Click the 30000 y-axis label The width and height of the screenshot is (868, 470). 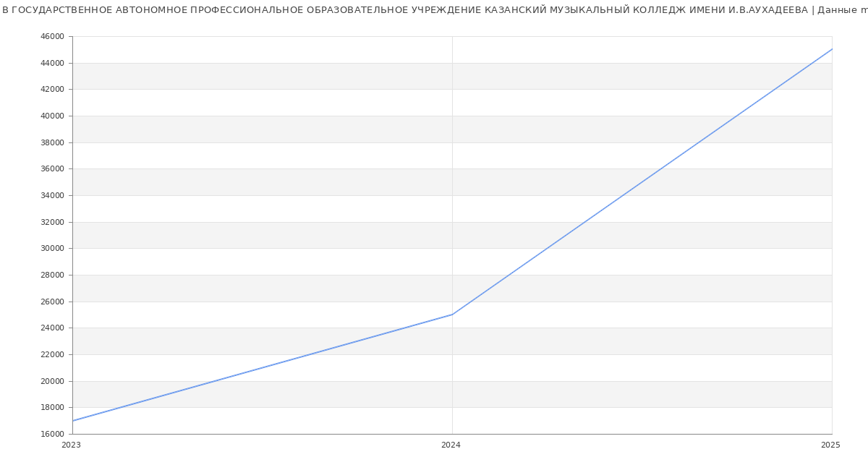[x=53, y=249]
